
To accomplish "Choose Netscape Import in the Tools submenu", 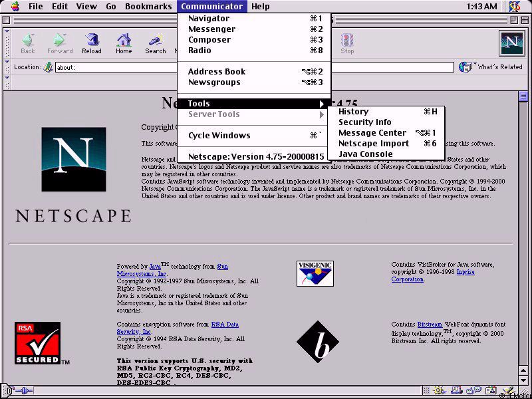I will pyautogui.click(x=386, y=144).
